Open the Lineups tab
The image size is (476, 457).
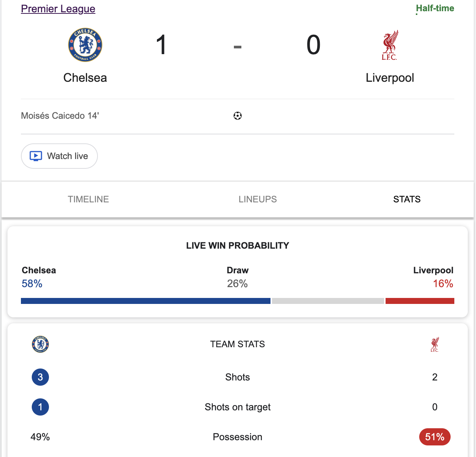coord(257,199)
